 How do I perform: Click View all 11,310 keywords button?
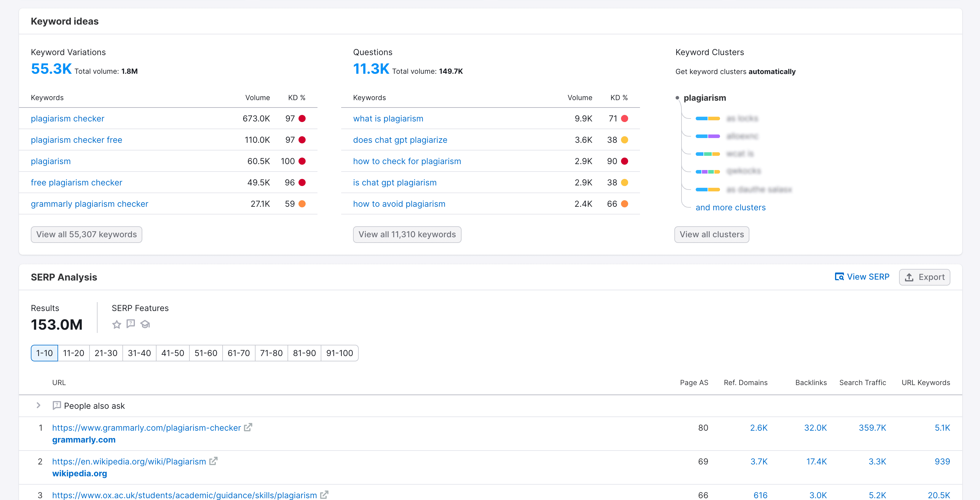tap(407, 234)
